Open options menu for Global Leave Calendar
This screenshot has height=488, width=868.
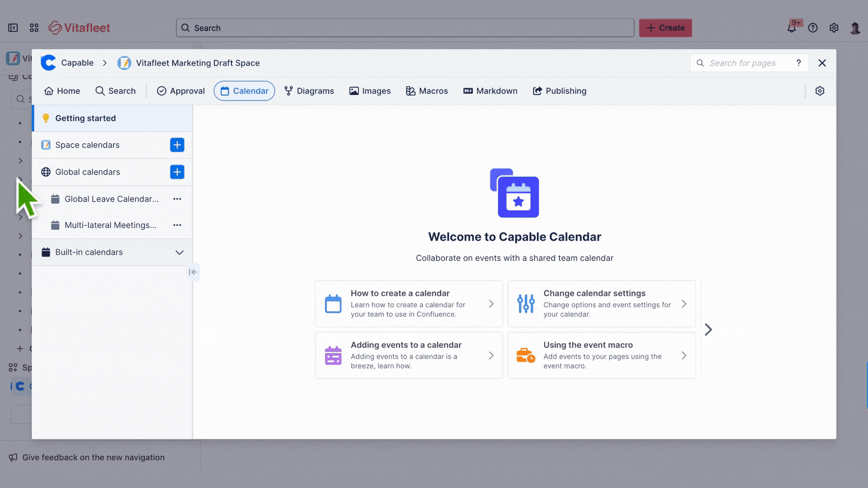click(x=177, y=199)
